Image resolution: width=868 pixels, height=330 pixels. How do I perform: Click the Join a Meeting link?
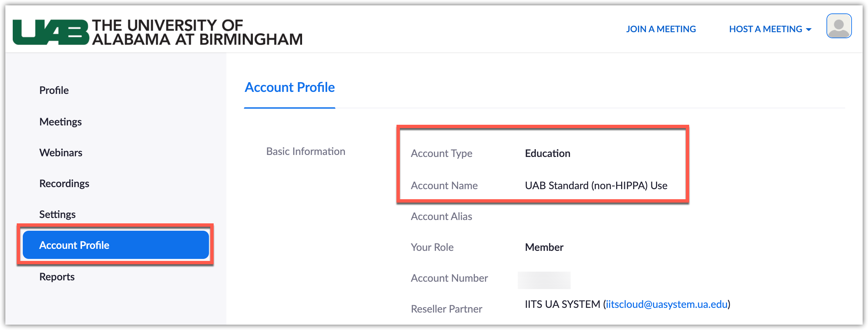click(x=661, y=30)
